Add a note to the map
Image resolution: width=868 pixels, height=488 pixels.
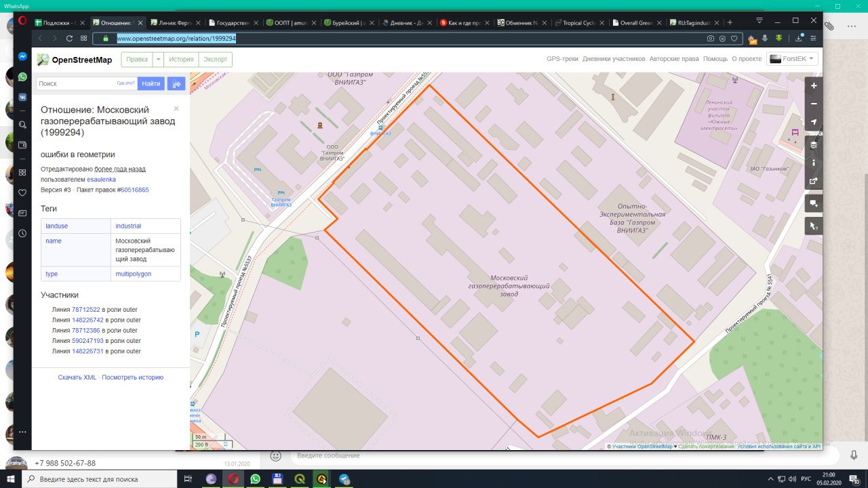tap(814, 203)
